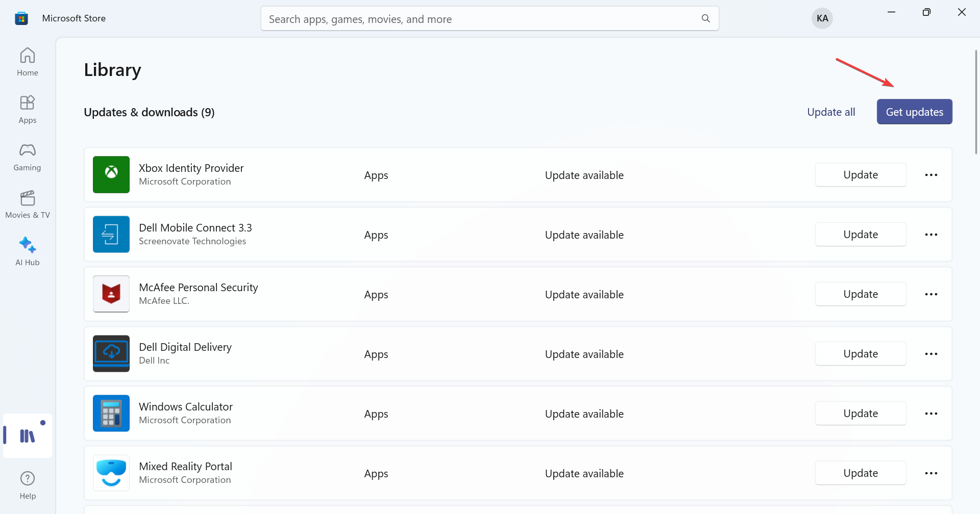Click the Xbox Identity Provider app icon
Viewport: 980px width, 514px height.
[111, 174]
